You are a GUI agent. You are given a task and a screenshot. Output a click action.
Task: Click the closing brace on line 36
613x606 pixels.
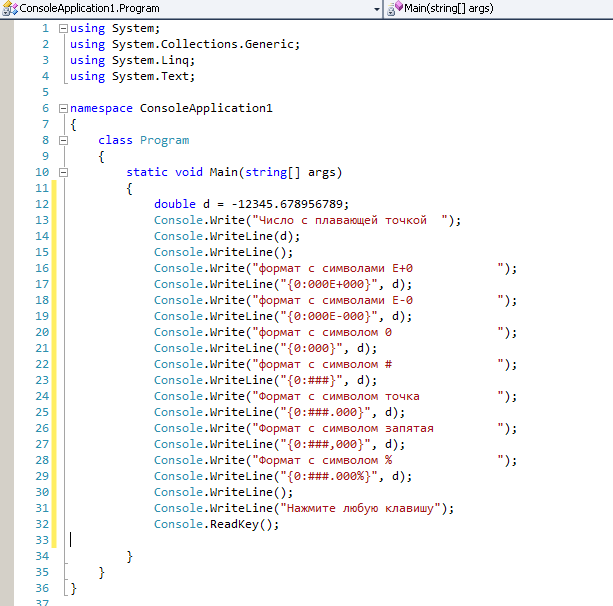click(x=73, y=589)
